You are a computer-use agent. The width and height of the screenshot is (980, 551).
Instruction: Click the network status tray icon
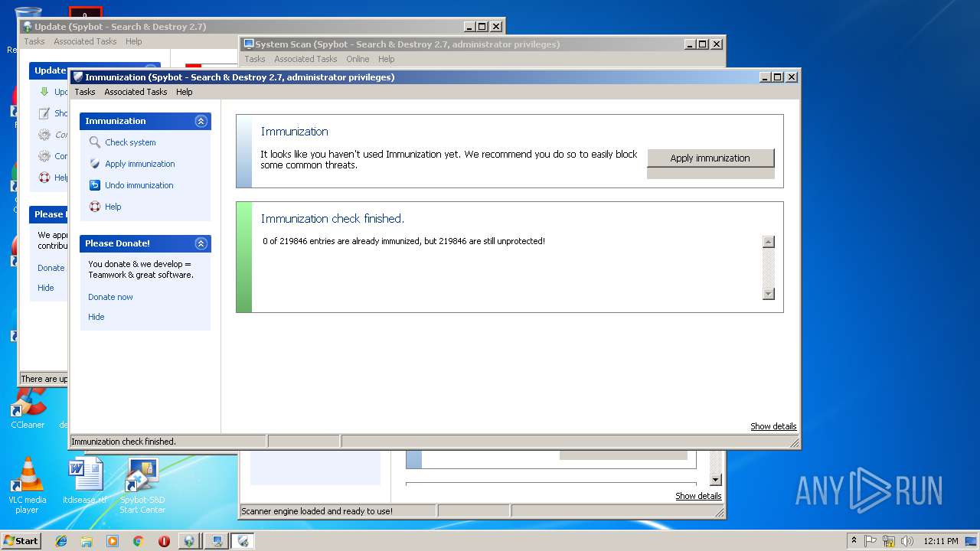coord(889,541)
